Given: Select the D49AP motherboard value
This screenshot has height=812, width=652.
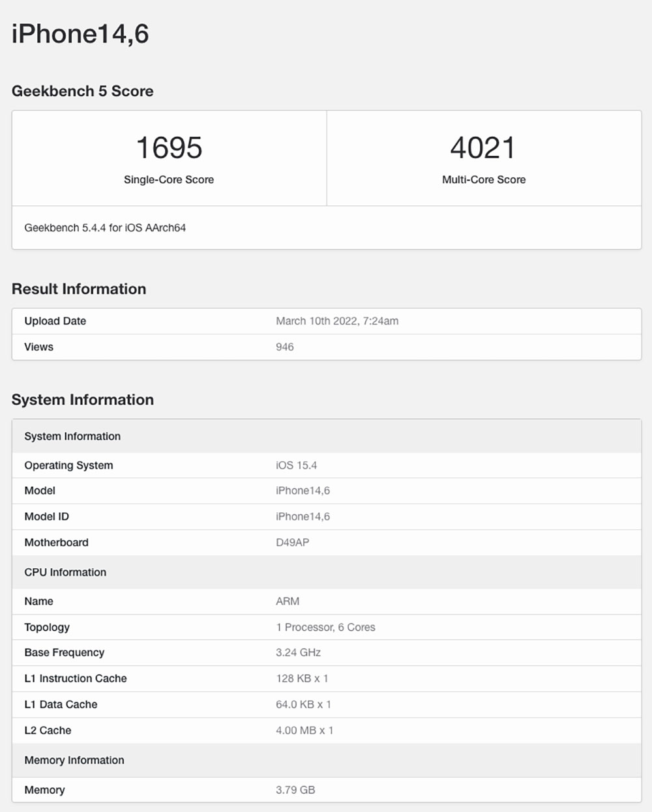Looking at the screenshot, I should (293, 543).
